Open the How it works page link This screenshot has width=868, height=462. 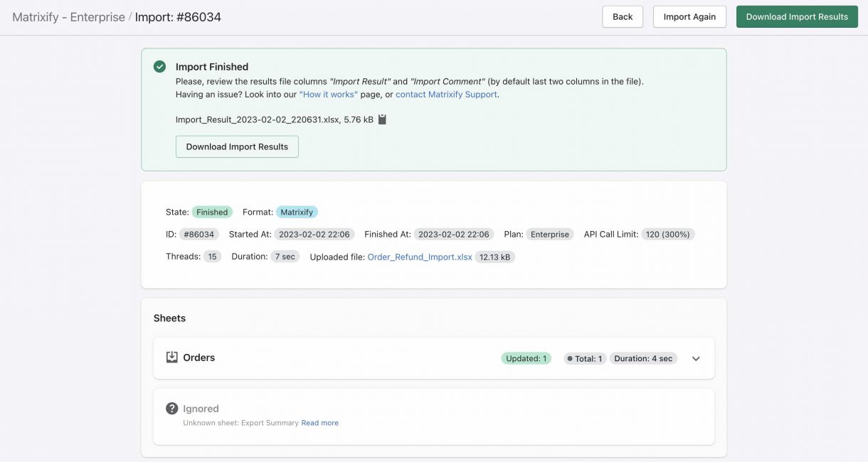coord(329,93)
